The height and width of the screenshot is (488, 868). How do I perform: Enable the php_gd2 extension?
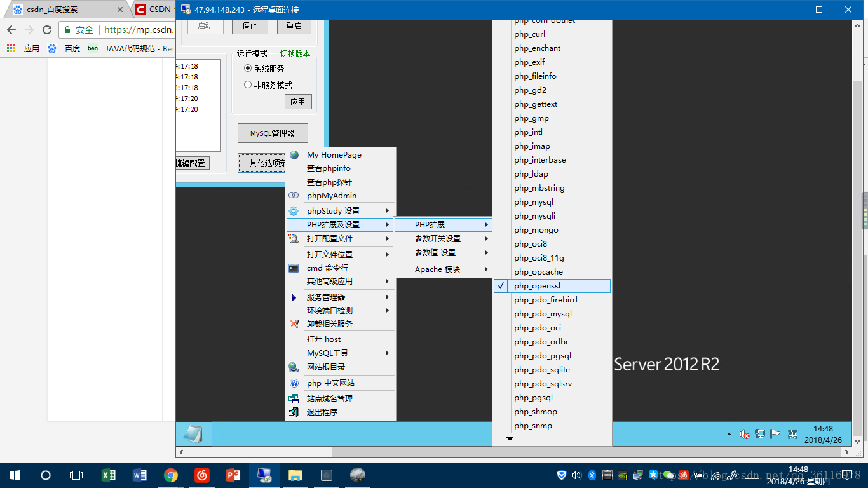552,90
